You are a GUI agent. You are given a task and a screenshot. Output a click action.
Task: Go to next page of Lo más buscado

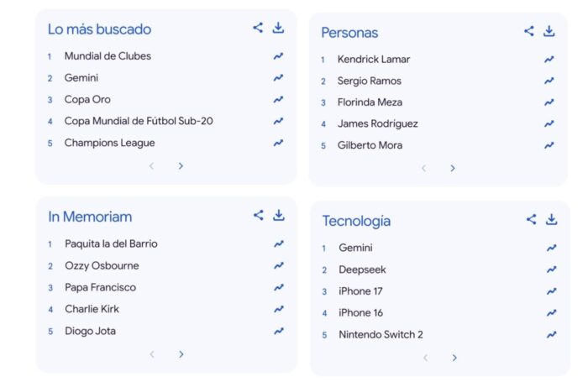(x=181, y=166)
